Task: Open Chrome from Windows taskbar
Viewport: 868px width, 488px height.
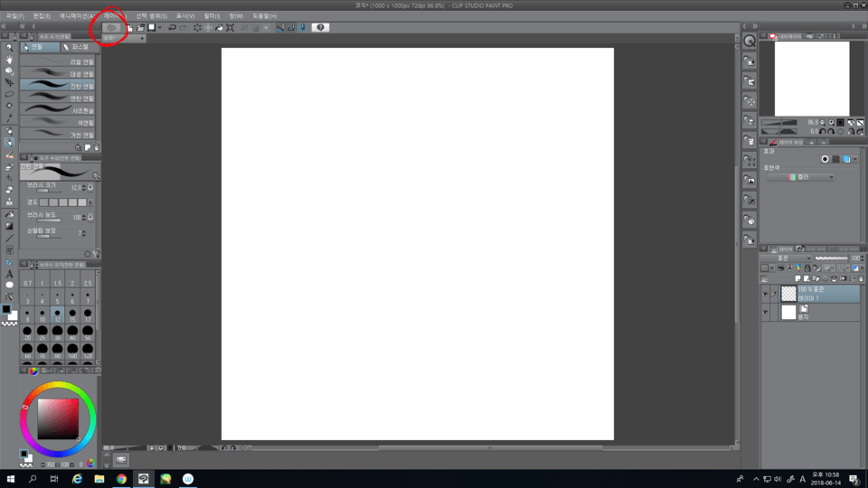Action: pos(121,479)
